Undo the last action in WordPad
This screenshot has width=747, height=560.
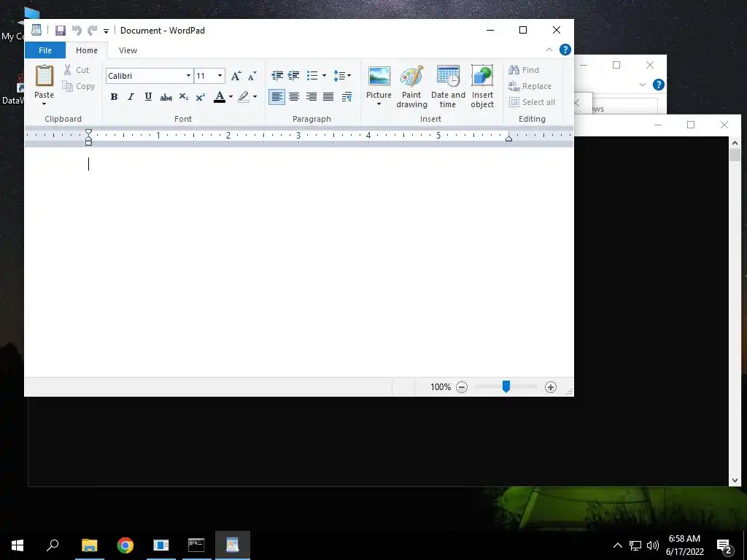[77, 31]
